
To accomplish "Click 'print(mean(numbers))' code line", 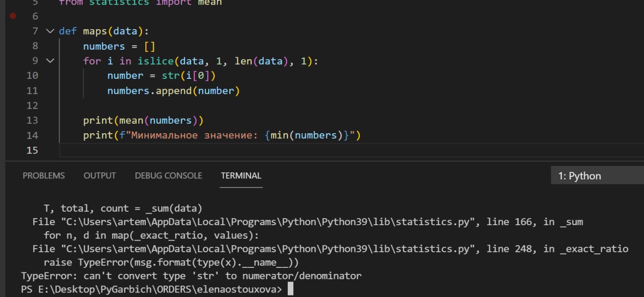I will 143,121.
